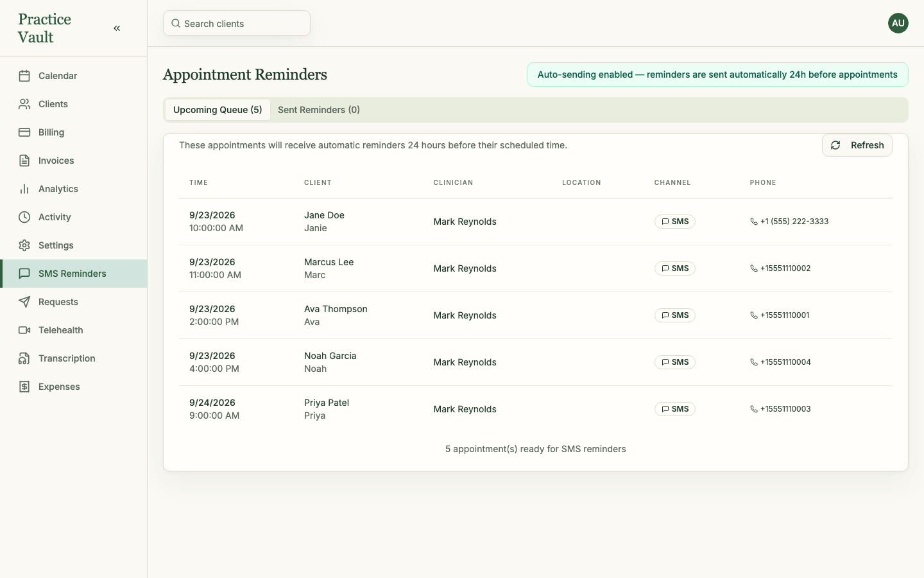
Task: Click the LOCATION column header
Action: tap(581, 182)
